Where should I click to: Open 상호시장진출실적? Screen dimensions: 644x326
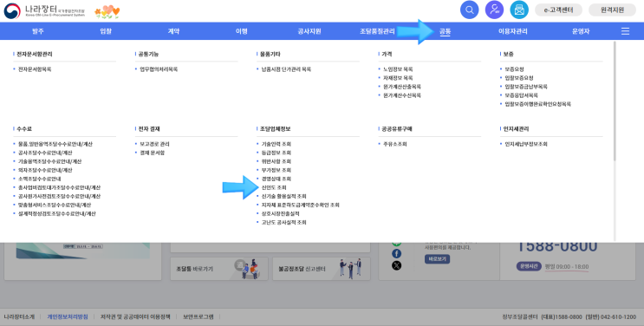[281, 213]
